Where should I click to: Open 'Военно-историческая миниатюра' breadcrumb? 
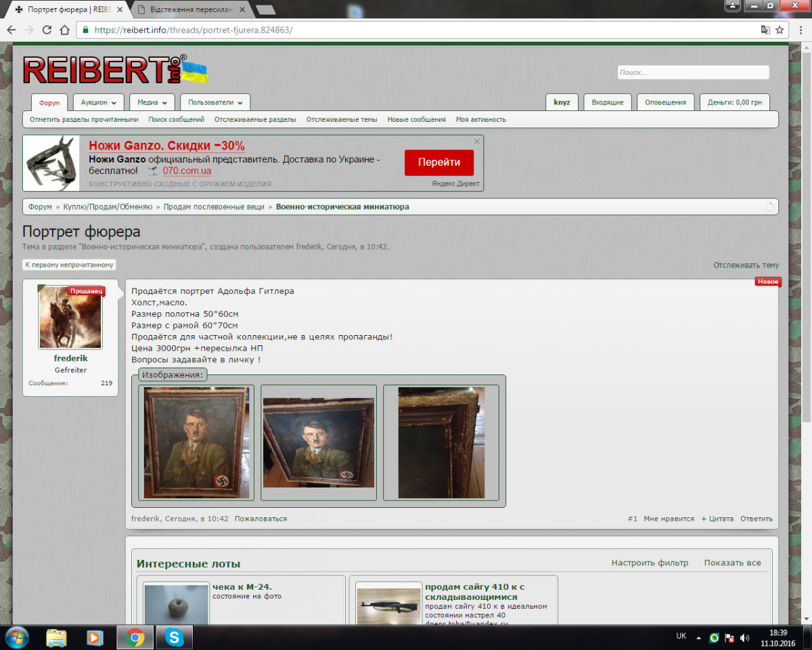pos(342,207)
